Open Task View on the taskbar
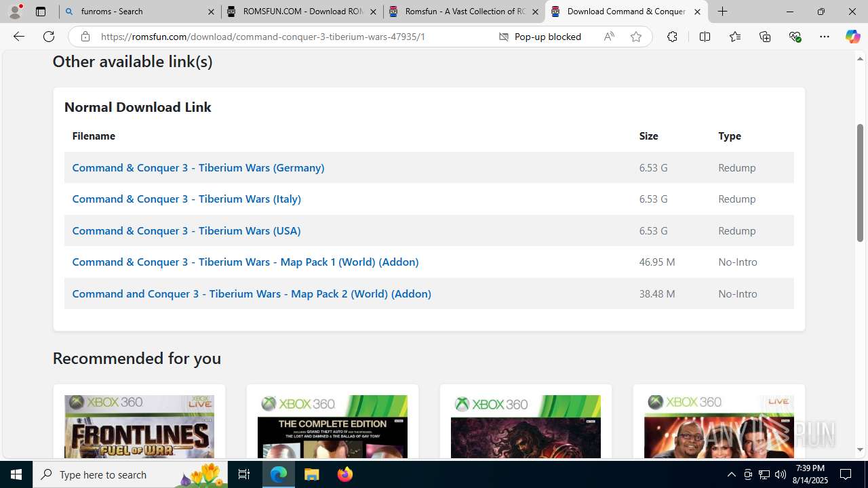Viewport: 868px width, 488px height. coord(244,474)
